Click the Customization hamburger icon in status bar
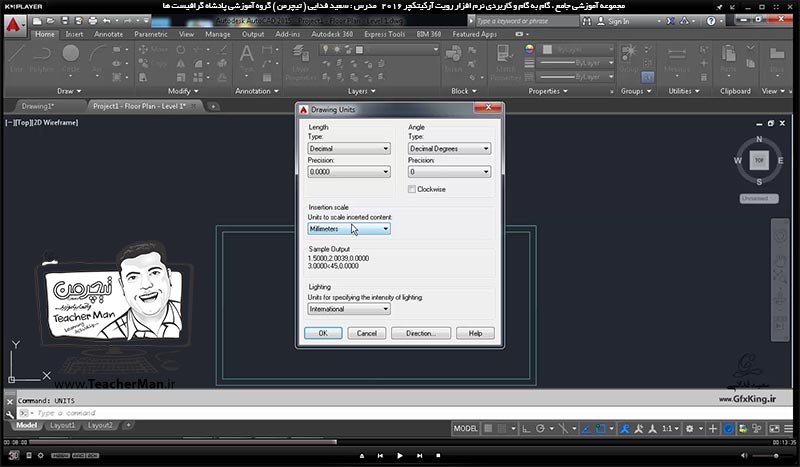 tap(788, 429)
